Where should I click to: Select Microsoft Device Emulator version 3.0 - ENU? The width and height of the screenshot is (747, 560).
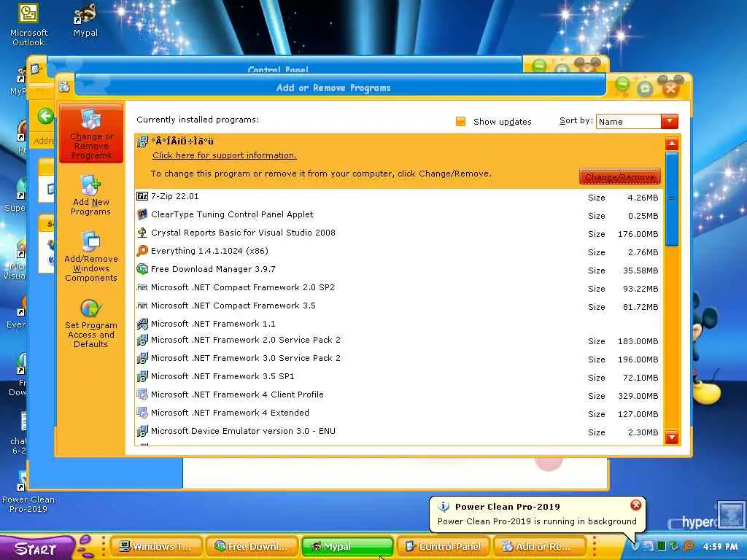pos(399,432)
